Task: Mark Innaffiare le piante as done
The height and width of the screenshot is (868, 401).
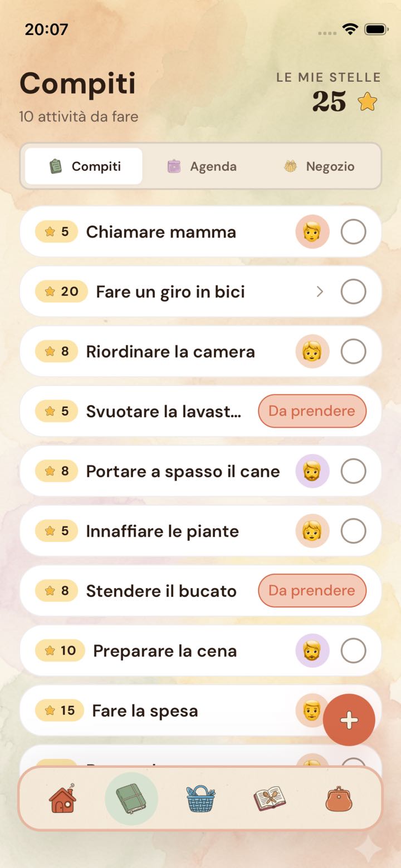Action: click(x=353, y=531)
